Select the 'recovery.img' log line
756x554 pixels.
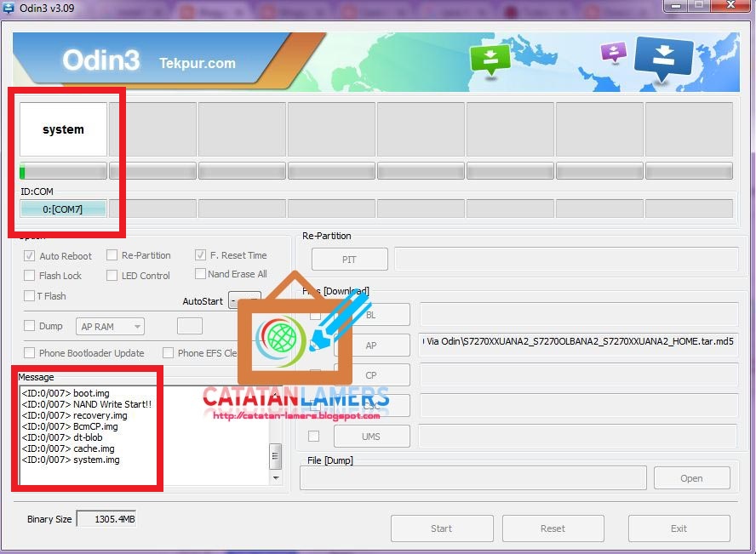click(75, 415)
